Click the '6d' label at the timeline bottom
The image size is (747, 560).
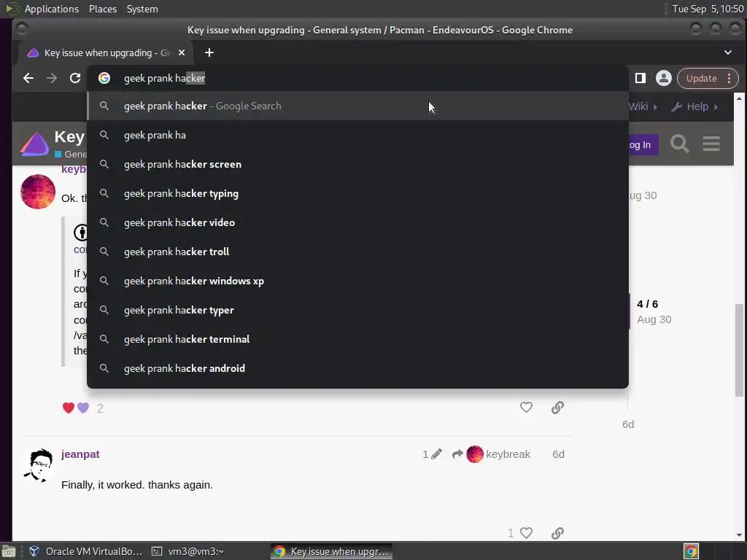(628, 424)
